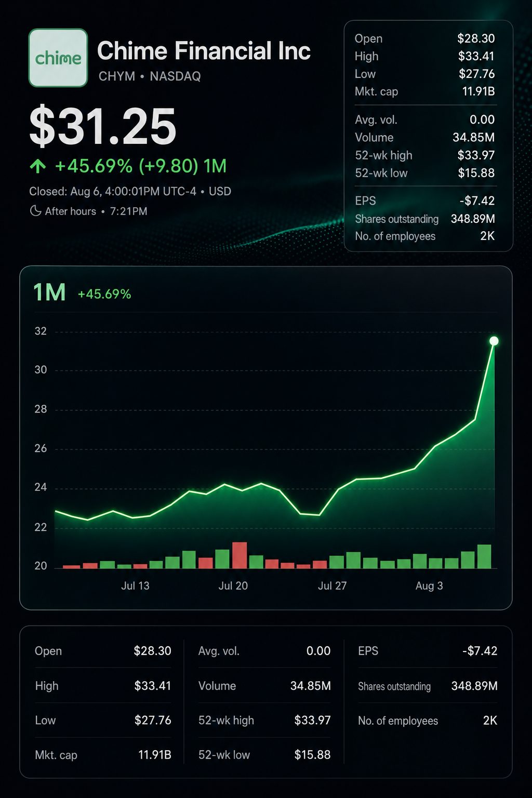Click $33.41 High value in the bottom stats table
This screenshot has height=798, width=532.
153,686
